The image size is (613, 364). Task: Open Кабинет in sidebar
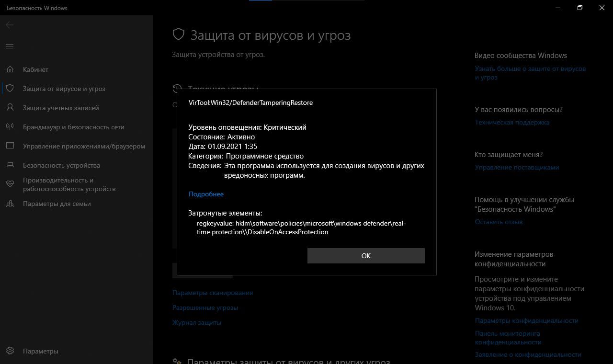point(35,69)
